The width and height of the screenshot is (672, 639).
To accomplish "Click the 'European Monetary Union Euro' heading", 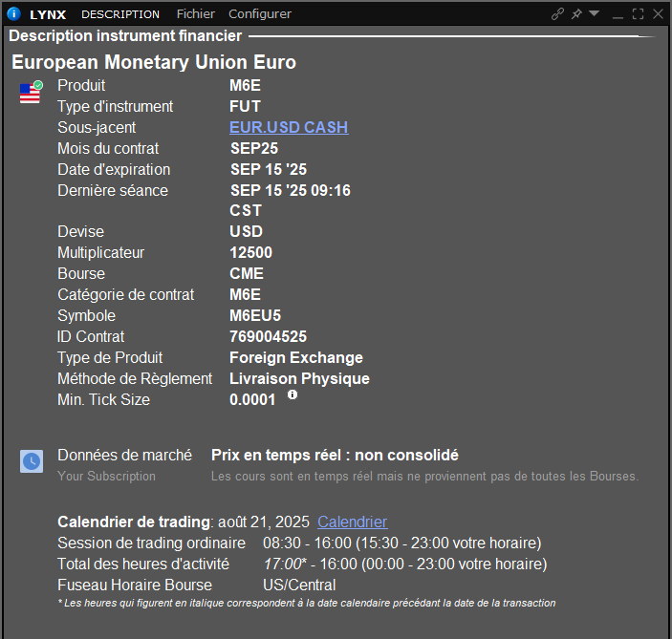I will pos(154,62).
